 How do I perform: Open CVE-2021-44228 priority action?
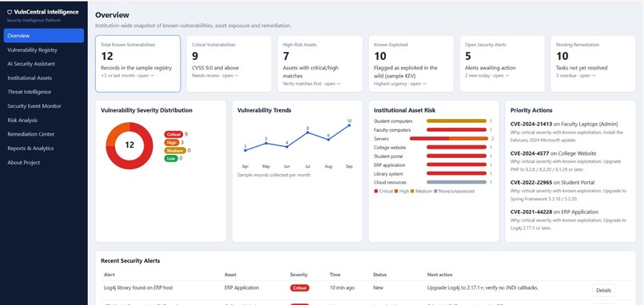pos(570,220)
